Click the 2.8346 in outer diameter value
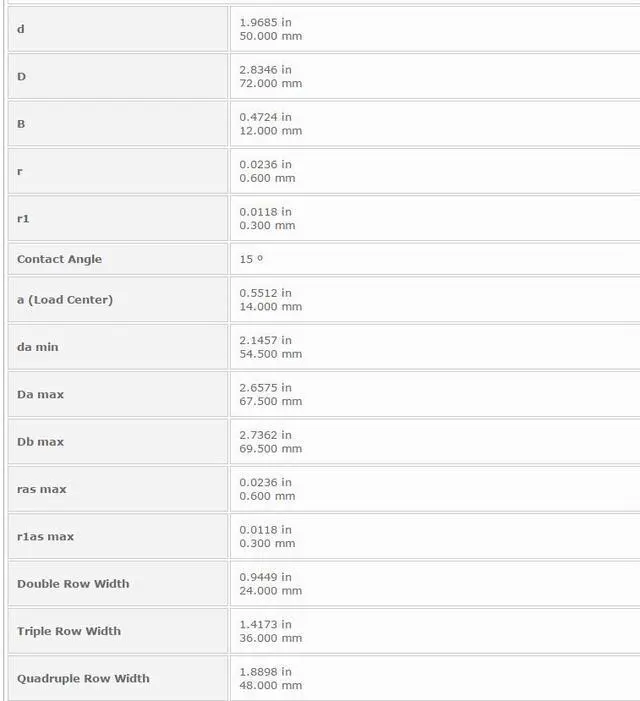 265,70
